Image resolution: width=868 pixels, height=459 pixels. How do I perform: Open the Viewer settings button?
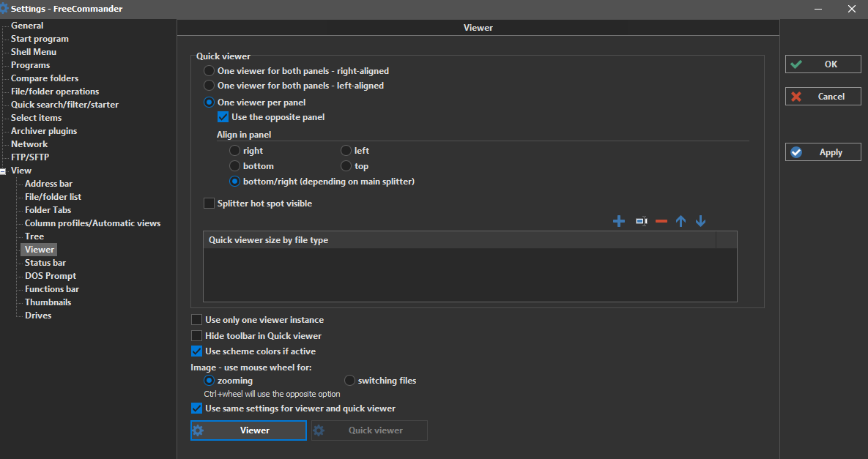[248, 430]
